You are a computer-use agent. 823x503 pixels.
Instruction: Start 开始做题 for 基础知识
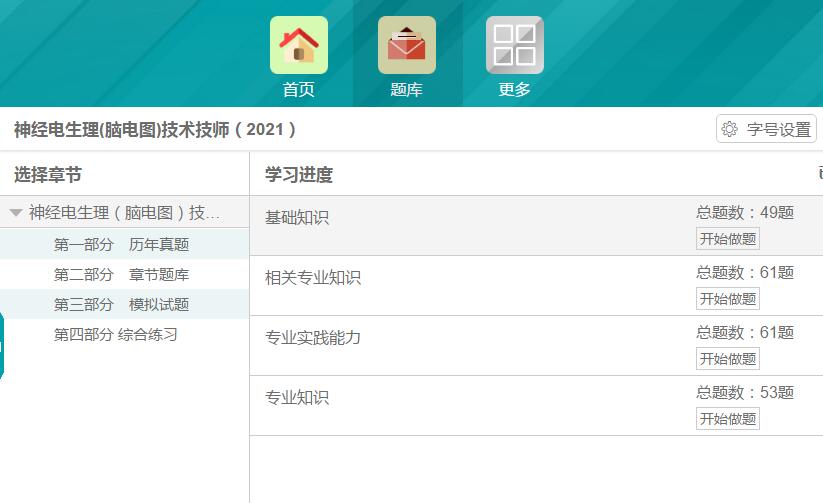(x=727, y=239)
